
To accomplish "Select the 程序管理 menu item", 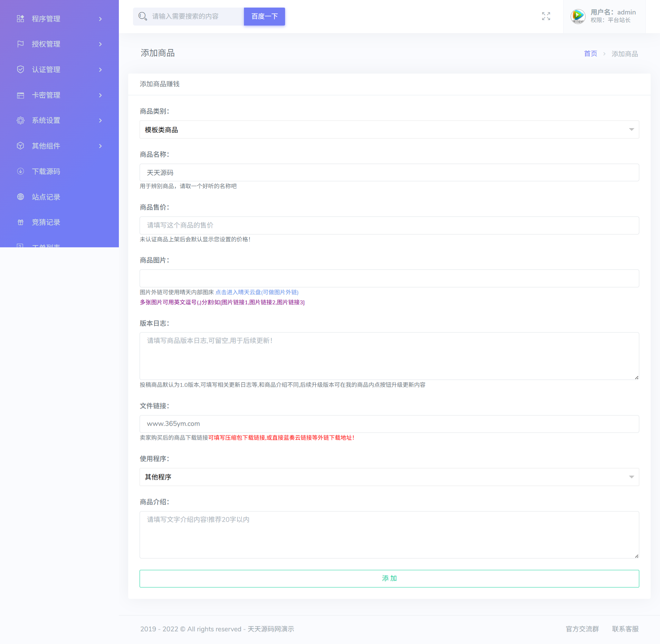I will coord(46,19).
